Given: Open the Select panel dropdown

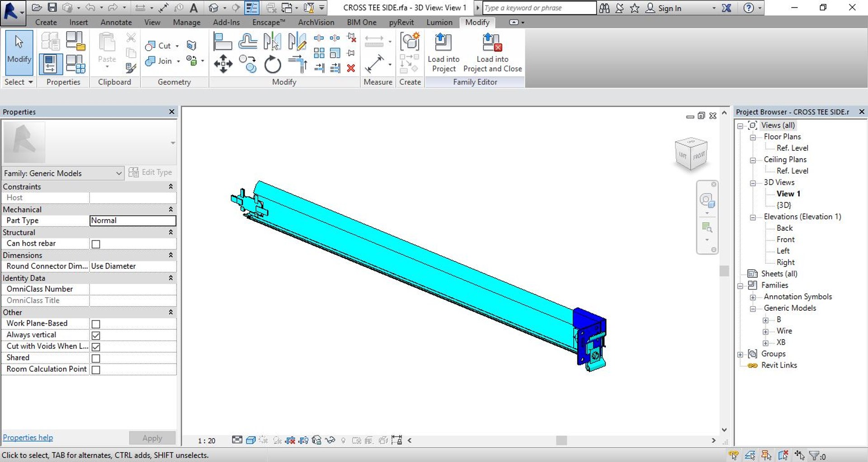Looking at the screenshot, I should (19, 82).
